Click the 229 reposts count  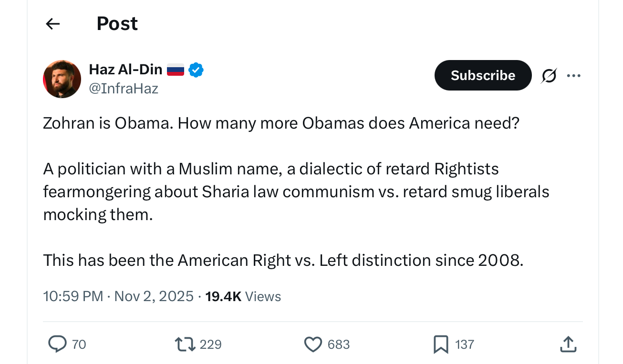coord(210,344)
